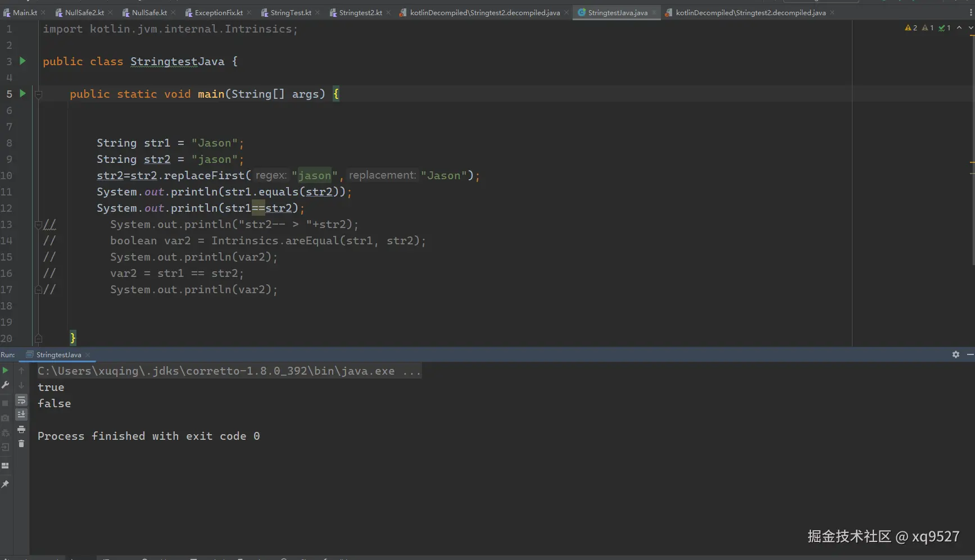Click the typo count checkmark indicator

pos(945,28)
